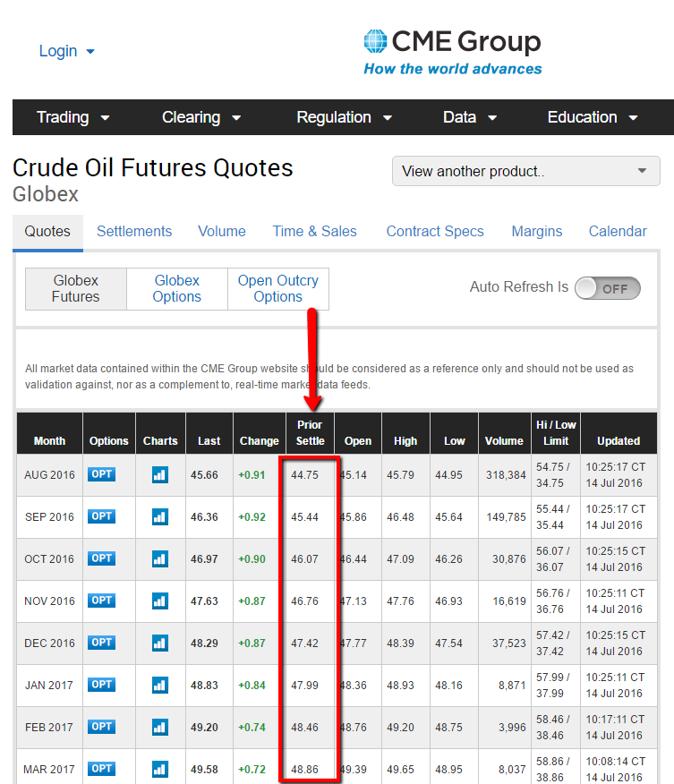Open chart for FEB 2017 contract
674x784 pixels.
160,727
